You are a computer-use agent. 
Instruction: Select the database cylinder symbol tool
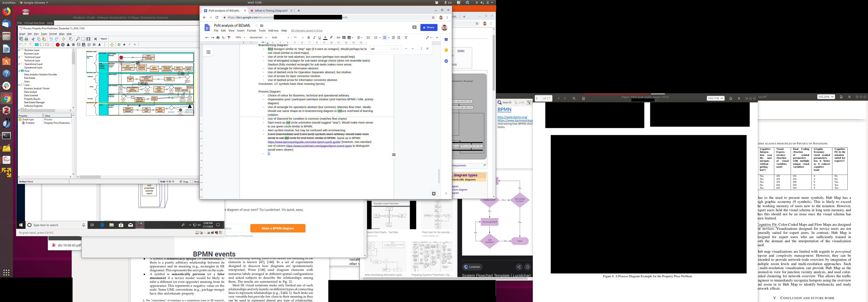[78, 45]
